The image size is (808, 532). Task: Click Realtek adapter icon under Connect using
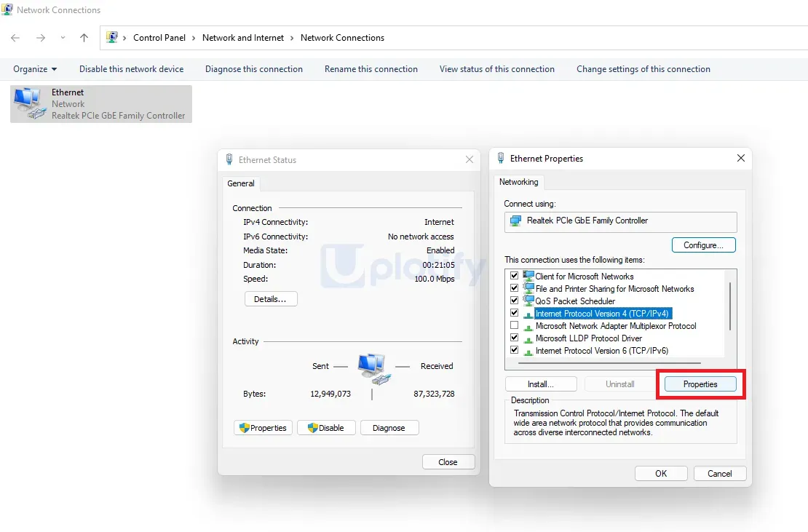point(515,221)
